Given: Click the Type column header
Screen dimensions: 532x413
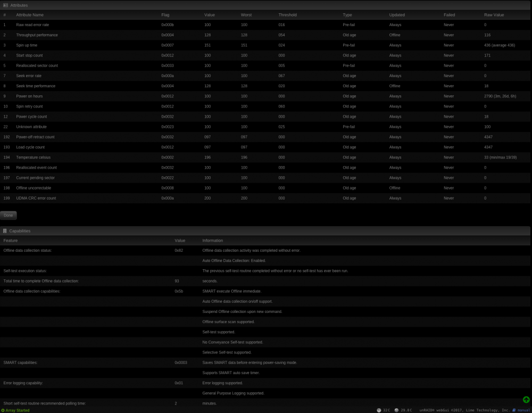Looking at the screenshot, I should click(347, 15).
